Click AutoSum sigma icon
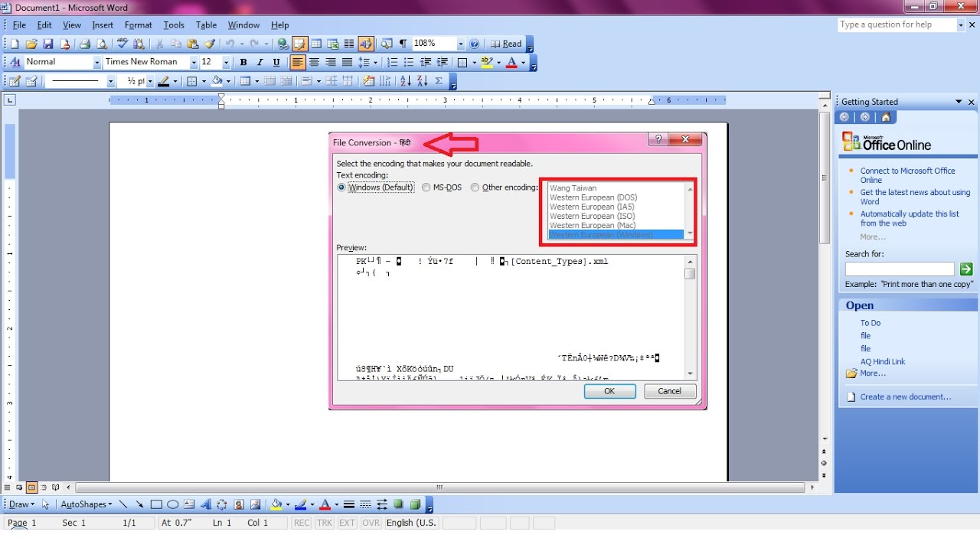 click(x=439, y=81)
